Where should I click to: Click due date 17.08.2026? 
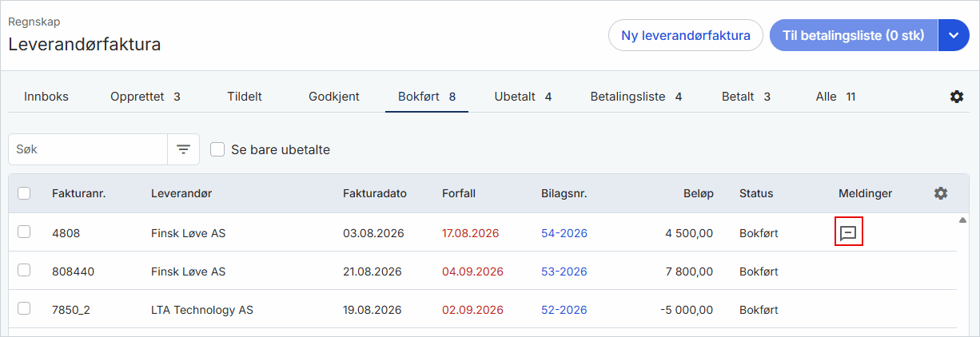(x=471, y=233)
